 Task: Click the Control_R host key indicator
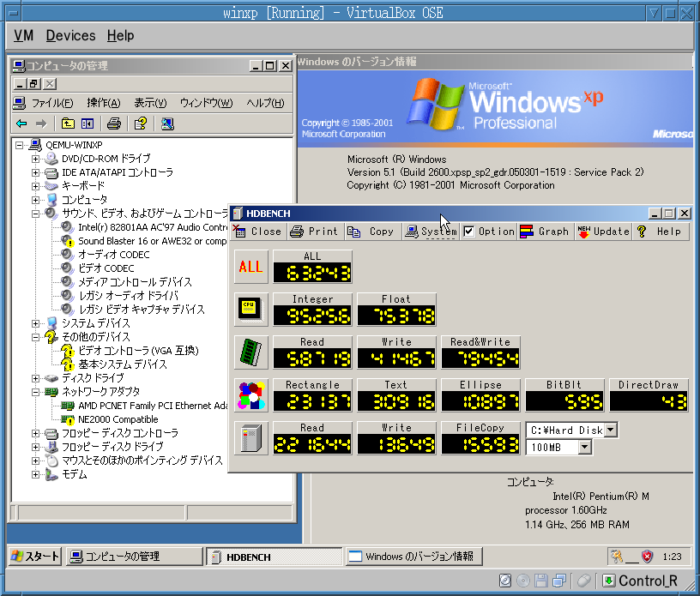[x=641, y=581]
